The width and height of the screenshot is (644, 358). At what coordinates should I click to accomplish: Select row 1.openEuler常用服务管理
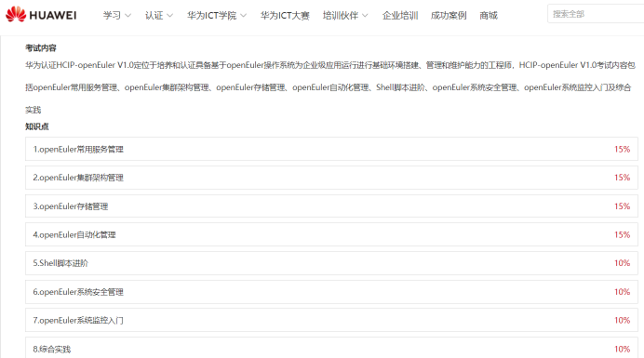pos(331,149)
